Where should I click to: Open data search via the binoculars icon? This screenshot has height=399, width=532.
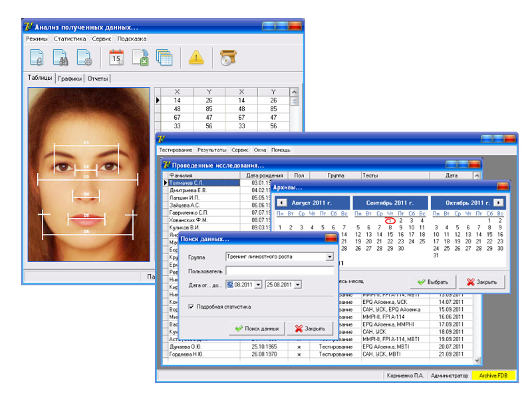61,58
